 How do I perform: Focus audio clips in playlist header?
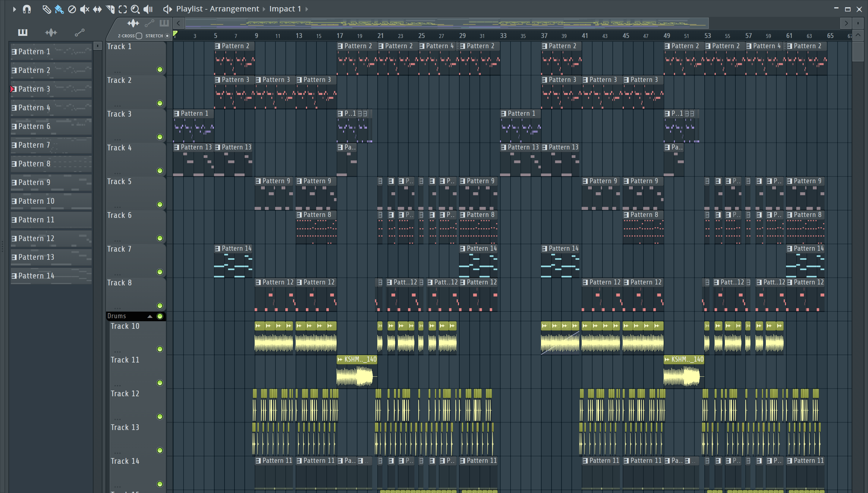[x=133, y=24]
